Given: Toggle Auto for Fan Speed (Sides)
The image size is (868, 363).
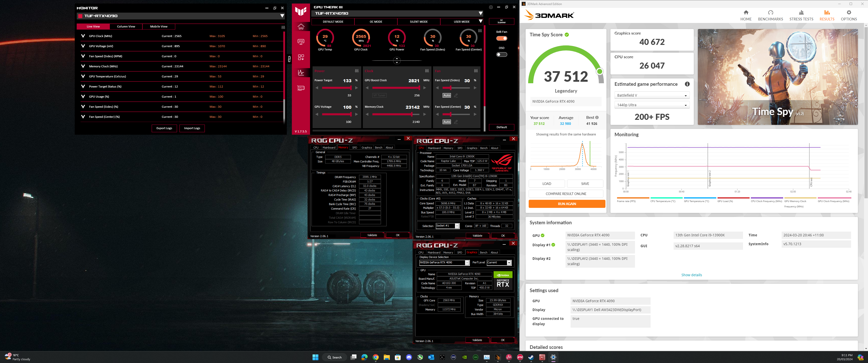Looking at the screenshot, I should tap(446, 95).
